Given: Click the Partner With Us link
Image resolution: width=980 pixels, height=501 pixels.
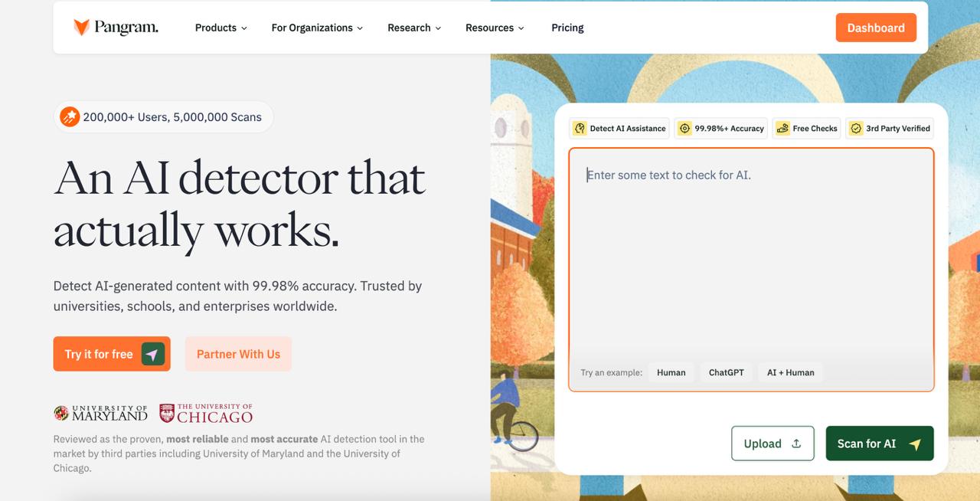Looking at the screenshot, I should 238,353.
